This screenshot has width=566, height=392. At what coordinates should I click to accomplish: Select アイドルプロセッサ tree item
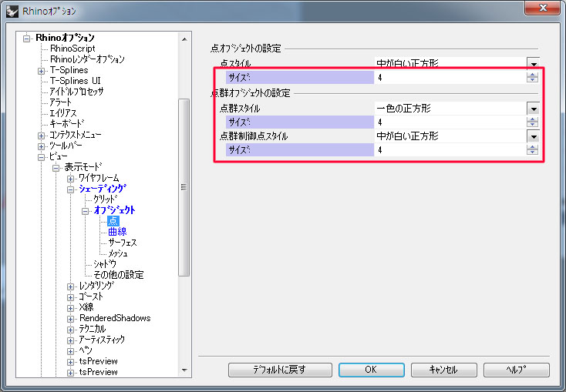coord(76,91)
